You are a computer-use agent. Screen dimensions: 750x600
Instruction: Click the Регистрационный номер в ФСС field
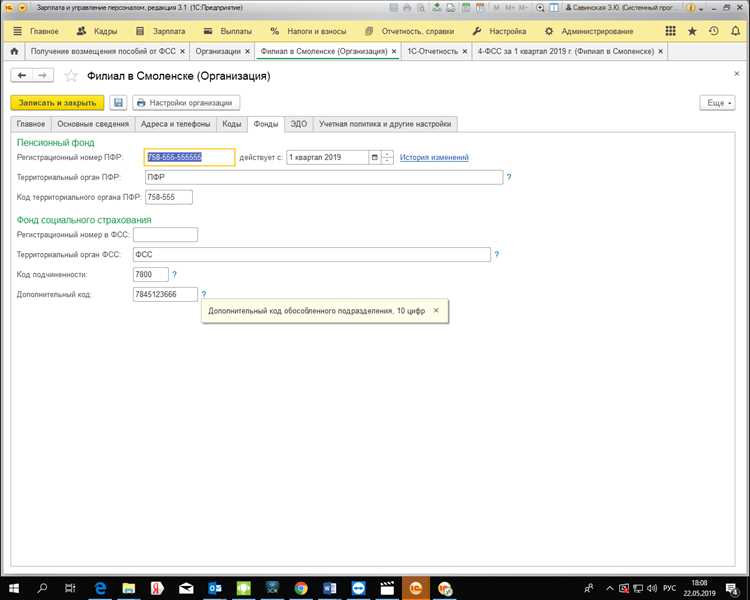click(x=165, y=235)
